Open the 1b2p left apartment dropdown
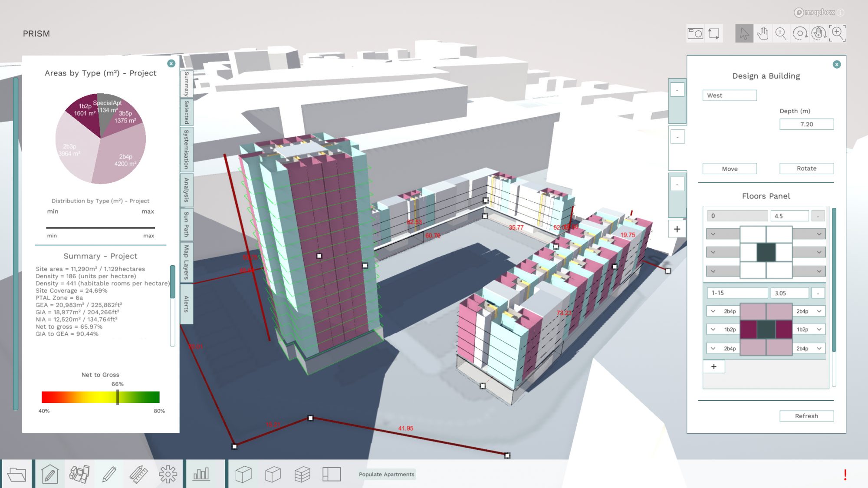Viewport: 868px width, 488px height. [713, 330]
